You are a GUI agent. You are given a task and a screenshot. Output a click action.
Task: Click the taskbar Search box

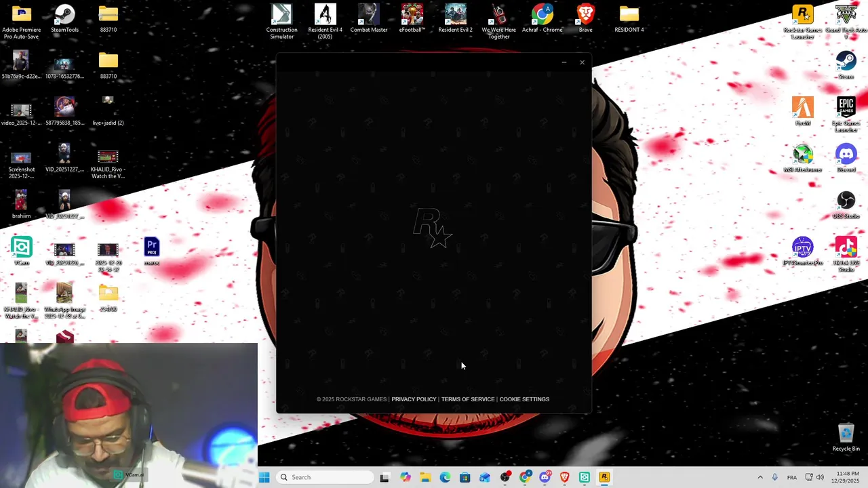[x=326, y=477]
